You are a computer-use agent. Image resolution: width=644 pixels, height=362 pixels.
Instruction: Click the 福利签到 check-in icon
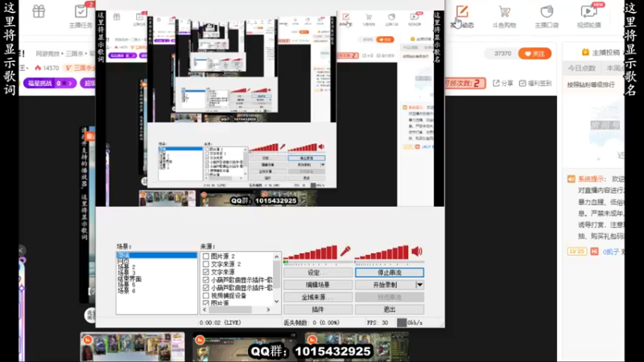coord(522,84)
